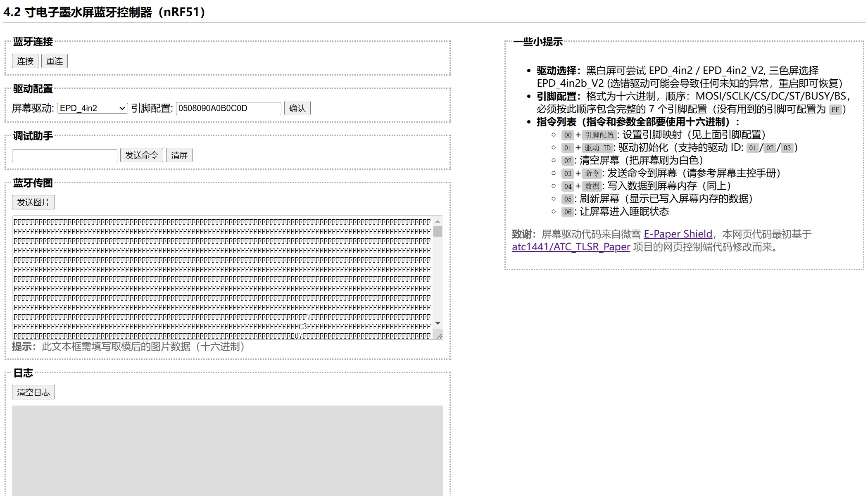868x496 pixels.
Task: Click the textarea scrollbar up arrow
Action: click(438, 221)
